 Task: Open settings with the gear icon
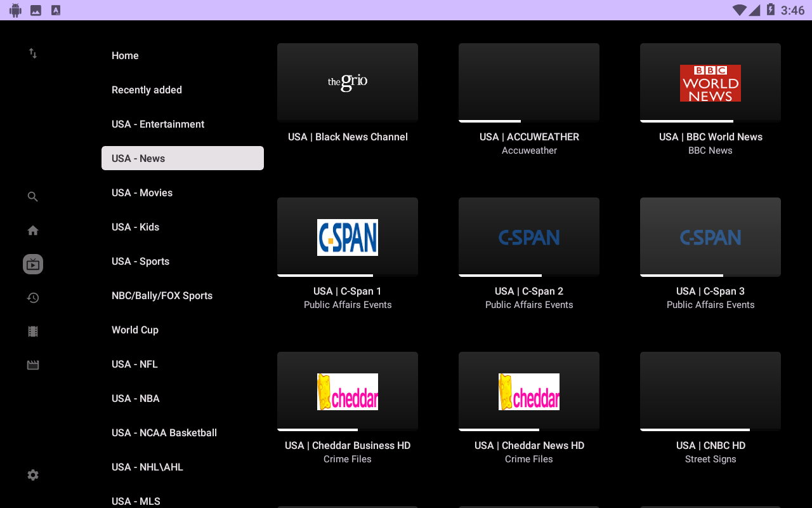click(x=33, y=475)
